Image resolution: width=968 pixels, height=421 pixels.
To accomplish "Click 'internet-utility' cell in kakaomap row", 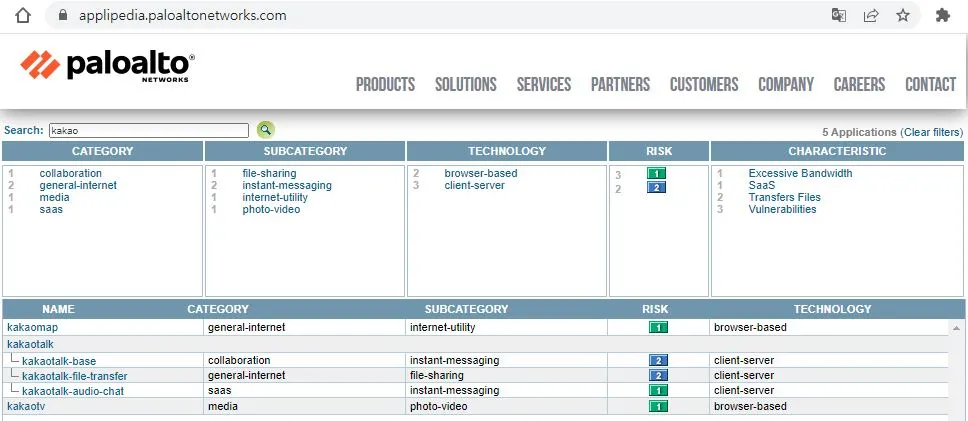I will 443,327.
